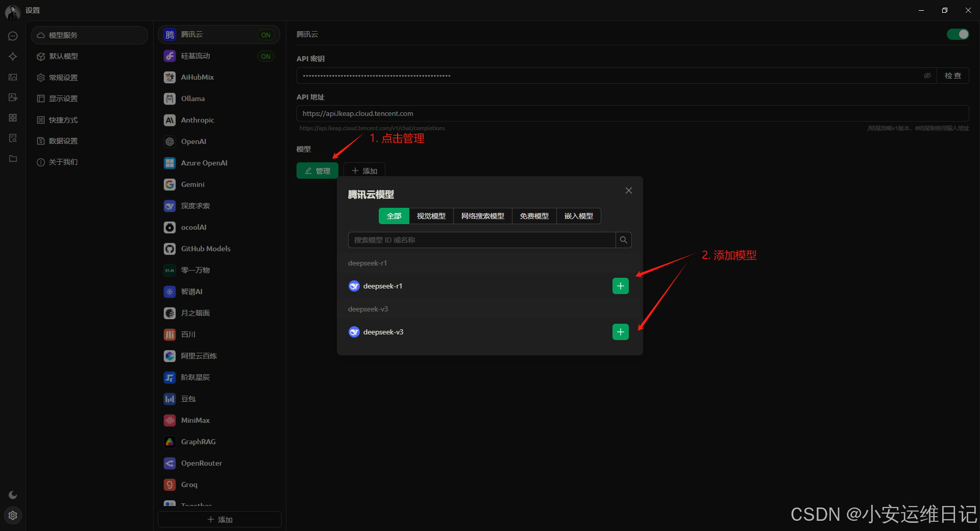The width and height of the screenshot is (980, 531).
Task: Click the user avatar in top corner
Action: [x=12, y=12]
